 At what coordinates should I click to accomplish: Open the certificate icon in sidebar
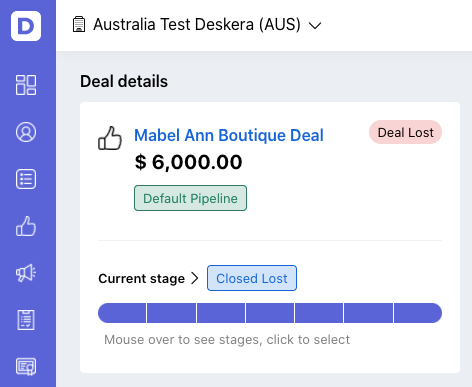click(26, 367)
